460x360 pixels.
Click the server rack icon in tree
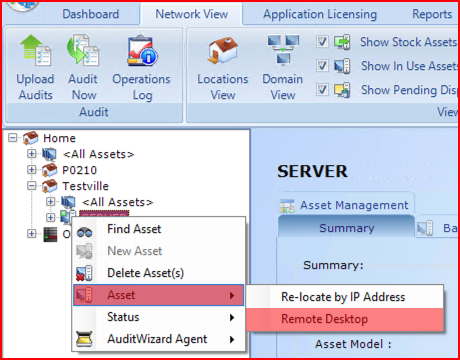(50, 234)
